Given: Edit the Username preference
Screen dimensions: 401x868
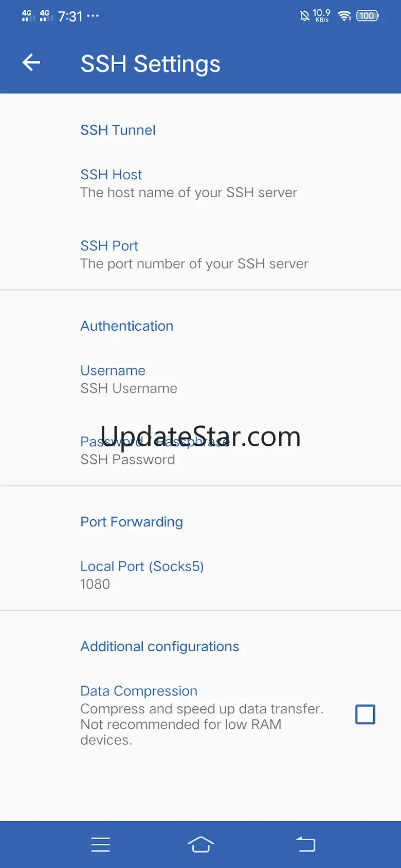Looking at the screenshot, I should tap(129, 379).
